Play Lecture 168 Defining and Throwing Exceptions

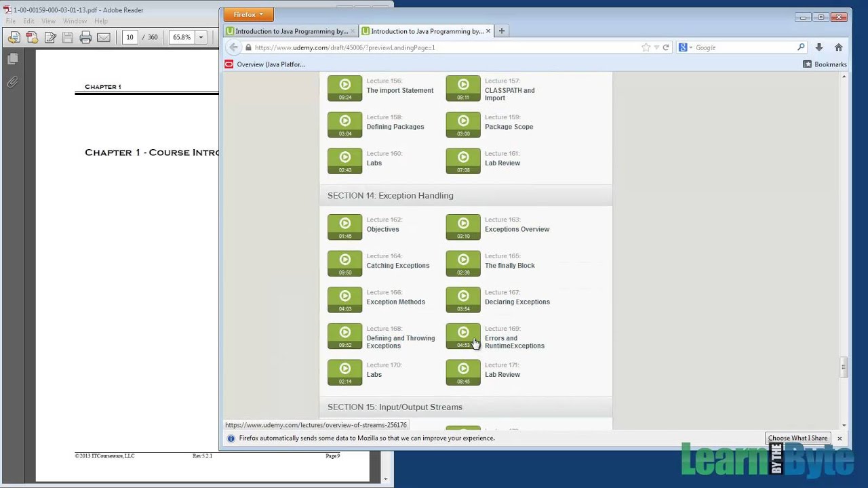tap(345, 336)
